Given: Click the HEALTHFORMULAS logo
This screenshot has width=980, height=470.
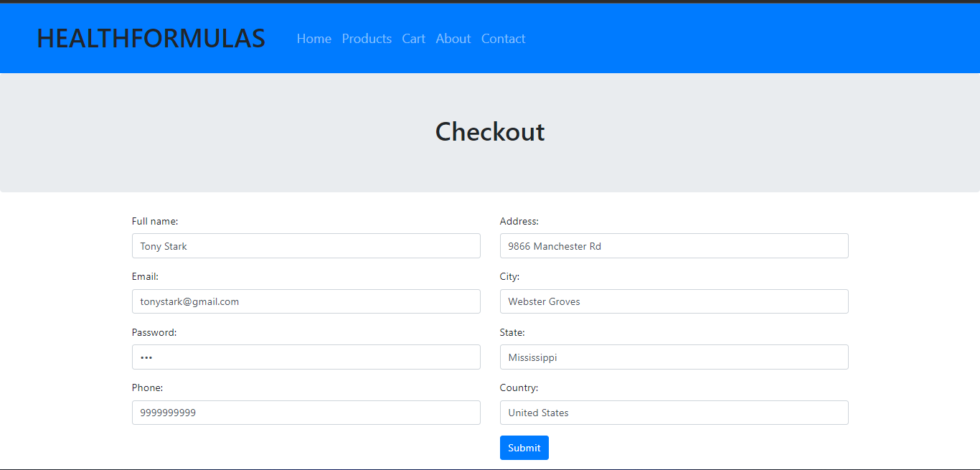Looking at the screenshot, I should coord(151,38).
